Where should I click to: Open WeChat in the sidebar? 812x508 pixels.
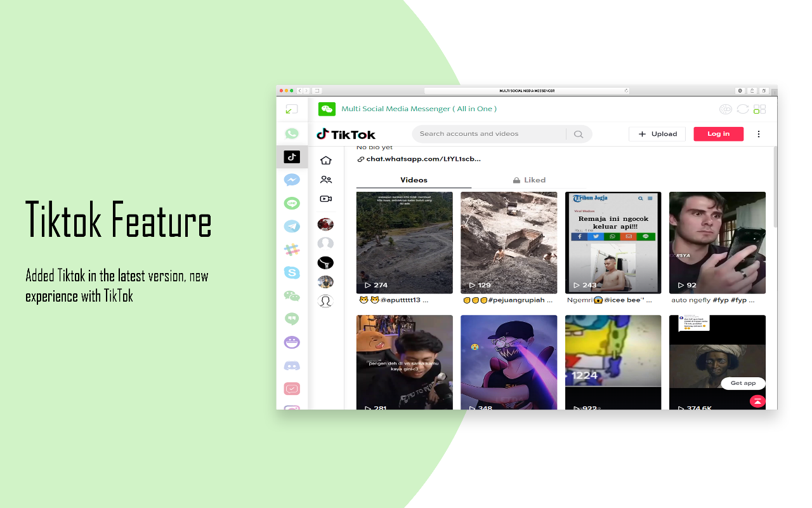tap(292, 296)
